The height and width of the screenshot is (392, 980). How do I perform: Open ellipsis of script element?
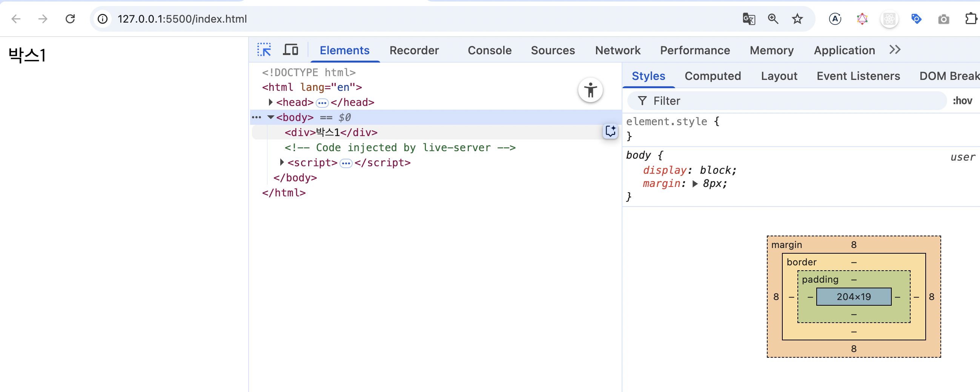[x=346, y=163]
